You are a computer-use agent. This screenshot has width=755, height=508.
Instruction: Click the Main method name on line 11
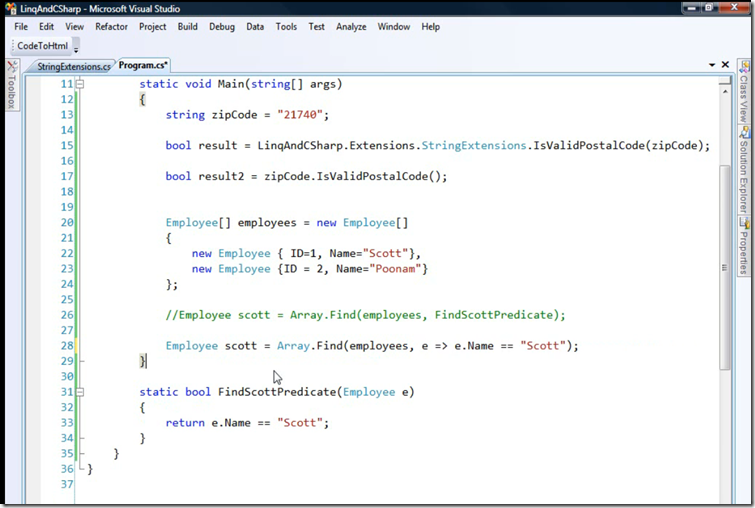click(x=231, y=84)
